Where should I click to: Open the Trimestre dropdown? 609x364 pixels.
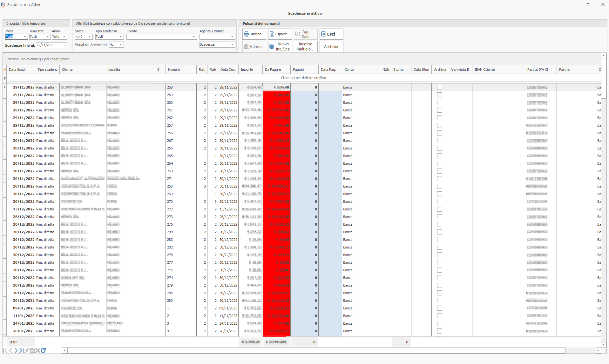click(48, 37)
